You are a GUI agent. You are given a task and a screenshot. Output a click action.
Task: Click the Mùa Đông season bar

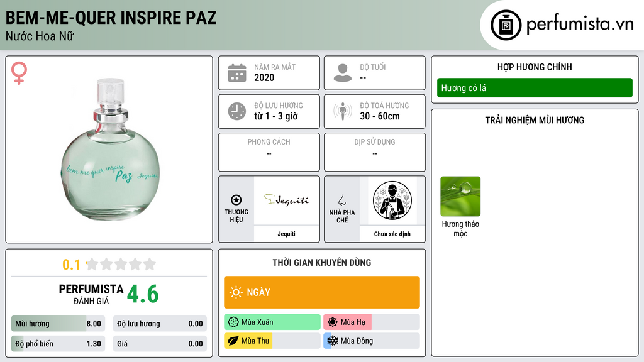pos(372,341)
